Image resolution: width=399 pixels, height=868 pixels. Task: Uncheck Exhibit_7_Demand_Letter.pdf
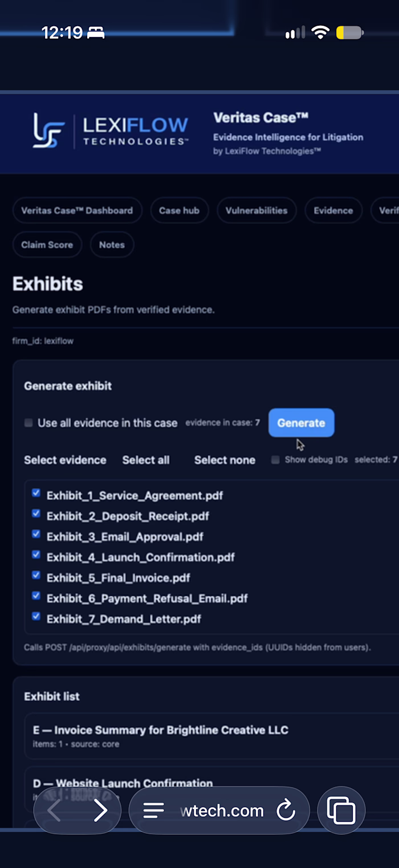point(36,616)
